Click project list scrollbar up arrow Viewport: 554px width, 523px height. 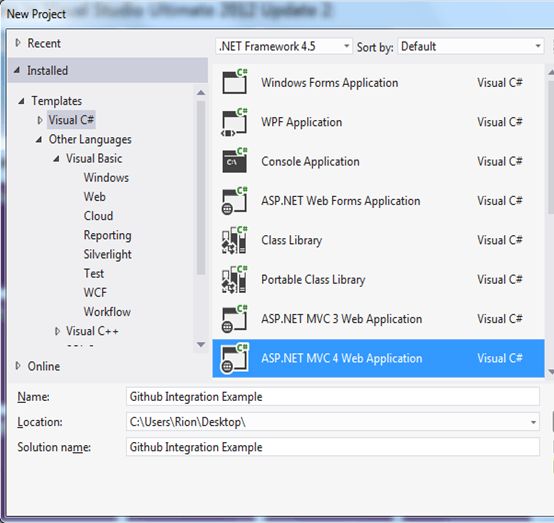550,72
